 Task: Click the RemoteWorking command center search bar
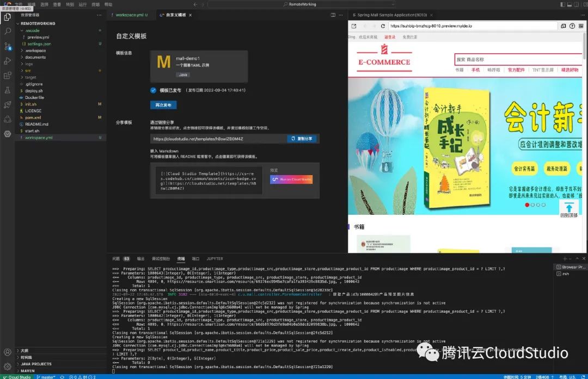(302, 4)
